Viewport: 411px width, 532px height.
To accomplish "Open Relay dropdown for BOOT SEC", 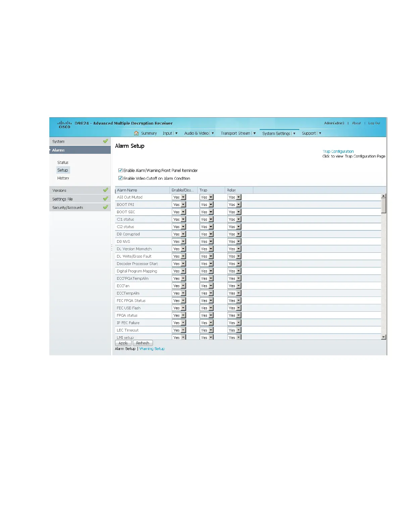I will pyautogui.click(x=235, y=212).
